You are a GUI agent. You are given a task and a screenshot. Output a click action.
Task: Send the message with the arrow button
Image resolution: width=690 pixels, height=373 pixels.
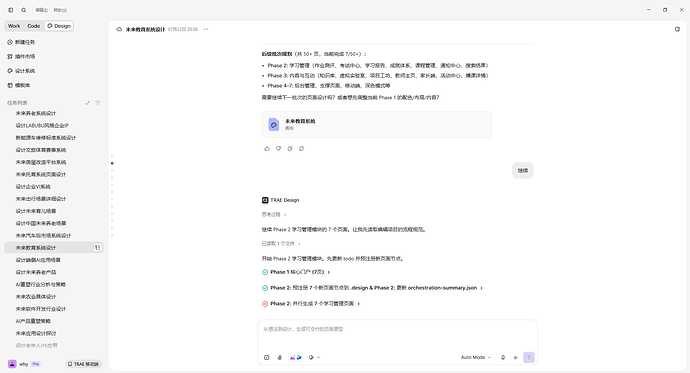(x=529, y=358)
